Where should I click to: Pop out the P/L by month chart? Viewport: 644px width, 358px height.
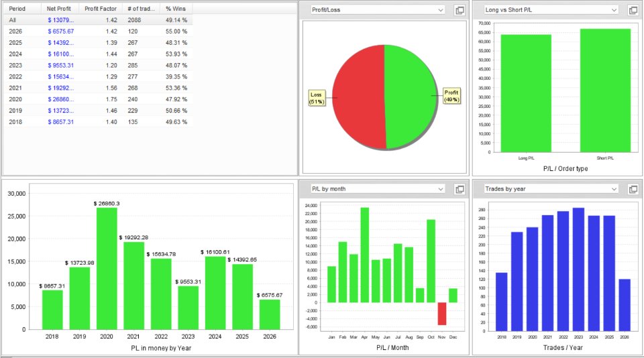pos(460,189)
